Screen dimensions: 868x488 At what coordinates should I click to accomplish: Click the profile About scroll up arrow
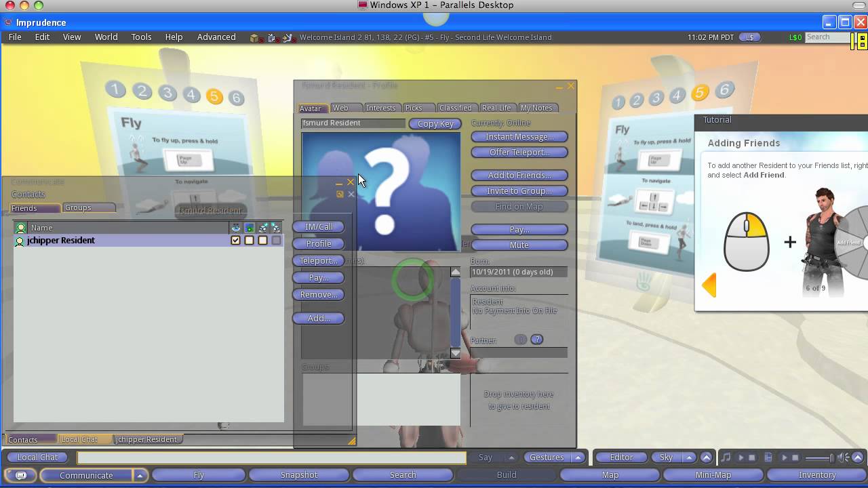(x=456, y=272)
